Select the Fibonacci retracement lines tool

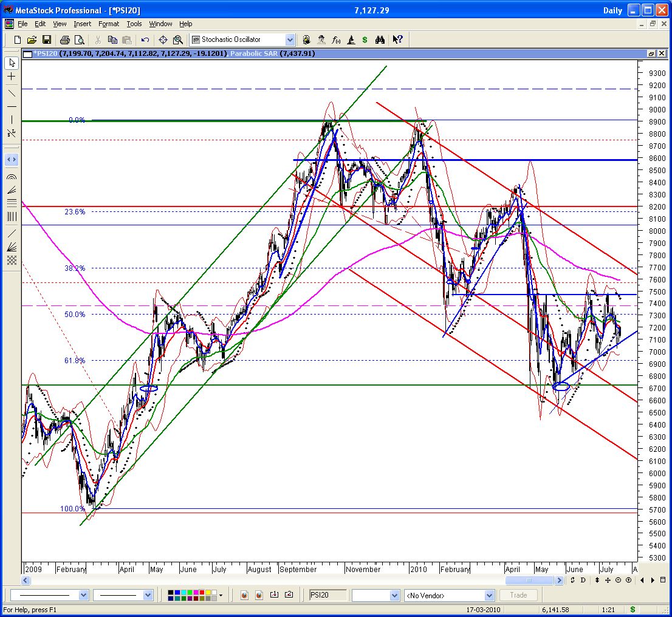pos(12,203)
